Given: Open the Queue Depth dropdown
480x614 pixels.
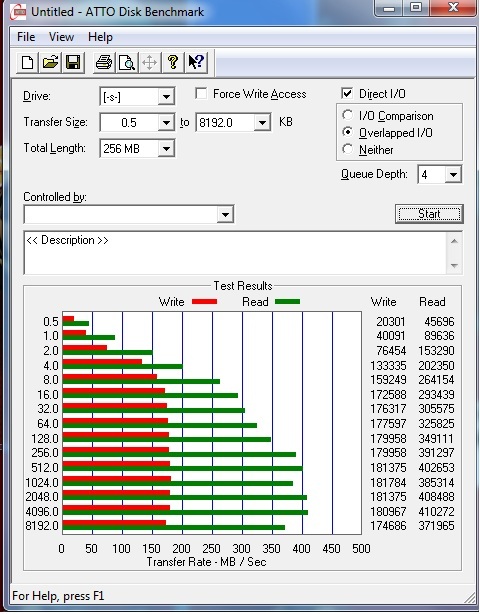Looking at the screenshot, I should (x=453, y=174).
